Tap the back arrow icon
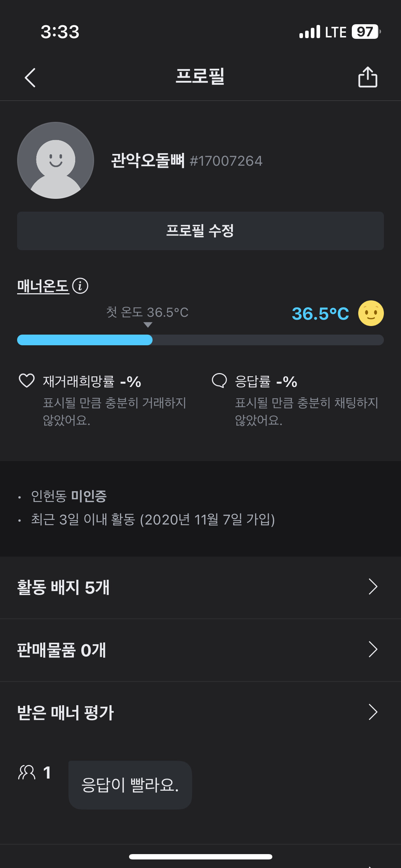 [x=30, y=77]
